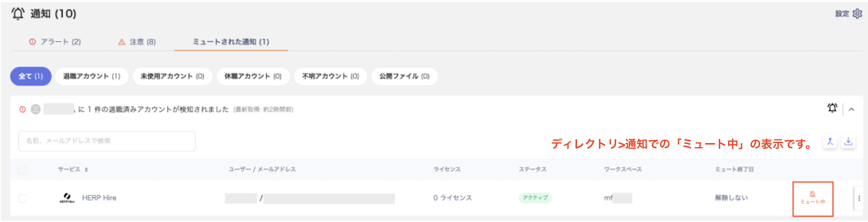Click the download icon above the table
This screenshot has width=868, height=222.
(848, 141)
